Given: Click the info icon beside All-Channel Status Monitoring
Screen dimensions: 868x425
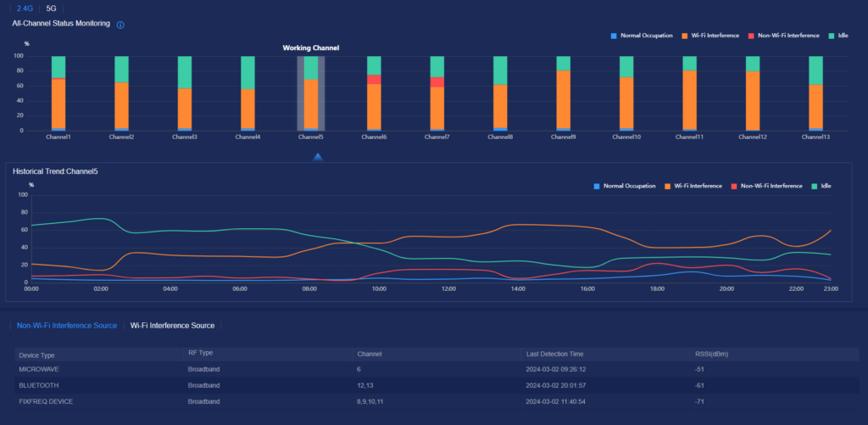Looking at the screenshot, I should click(120, 25).
